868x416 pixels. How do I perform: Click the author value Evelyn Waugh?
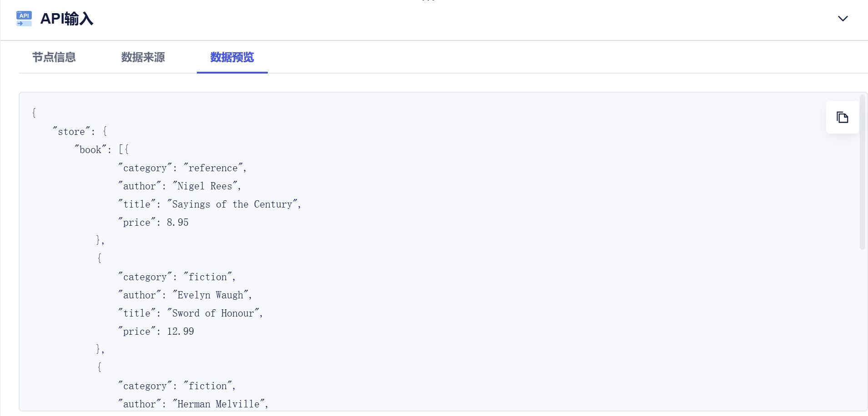coord(211,295)
